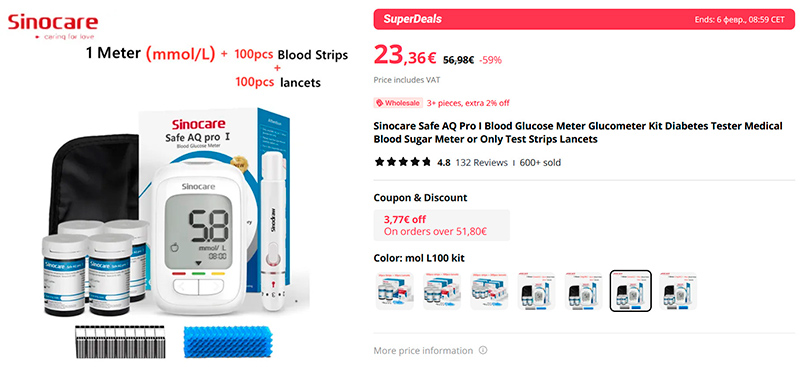The width and height of the screenshot is (800, 367).
Task: Select the first color variant thumbnail
Action: (394, 290)
